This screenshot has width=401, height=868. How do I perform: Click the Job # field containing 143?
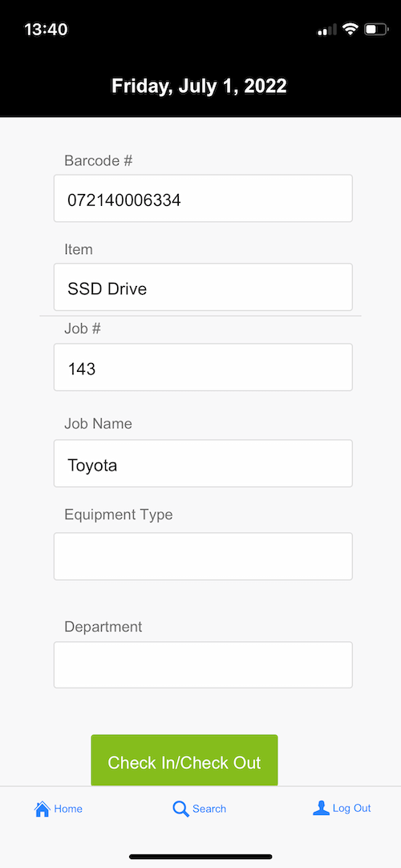coord(203,368)
